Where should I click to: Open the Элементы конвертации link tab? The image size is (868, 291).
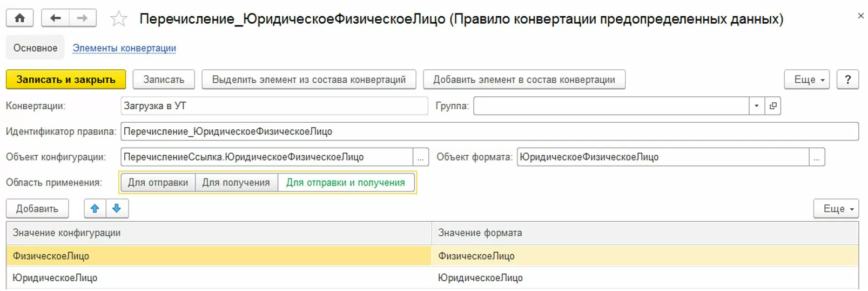tap(124, 48)
